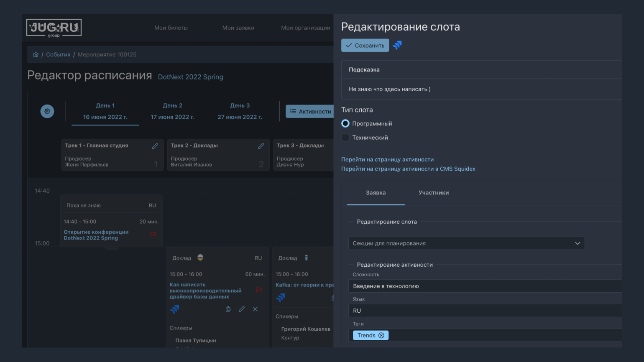Select День 2 17 июня tab

[x=172, y=111]
